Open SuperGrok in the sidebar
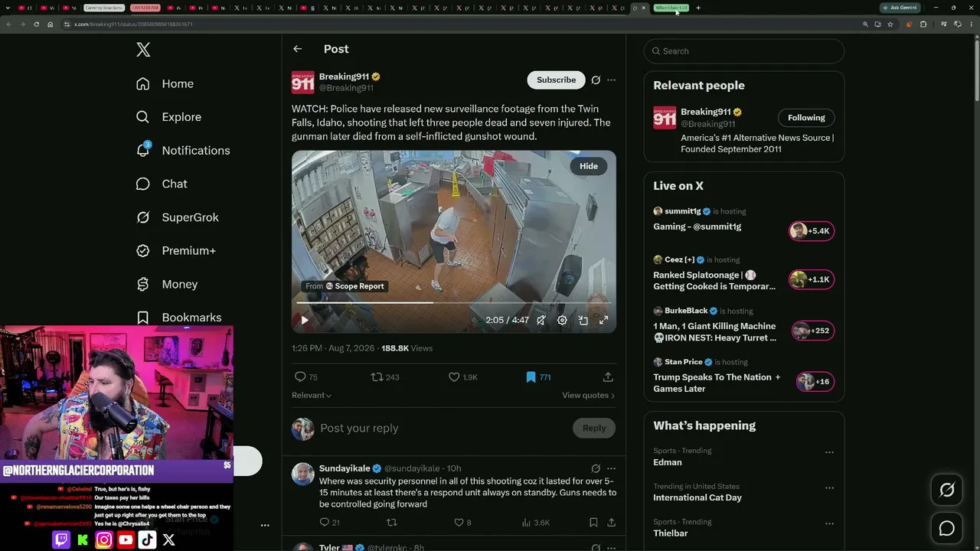This screenshot has height=551, width=980. point(178,217)
